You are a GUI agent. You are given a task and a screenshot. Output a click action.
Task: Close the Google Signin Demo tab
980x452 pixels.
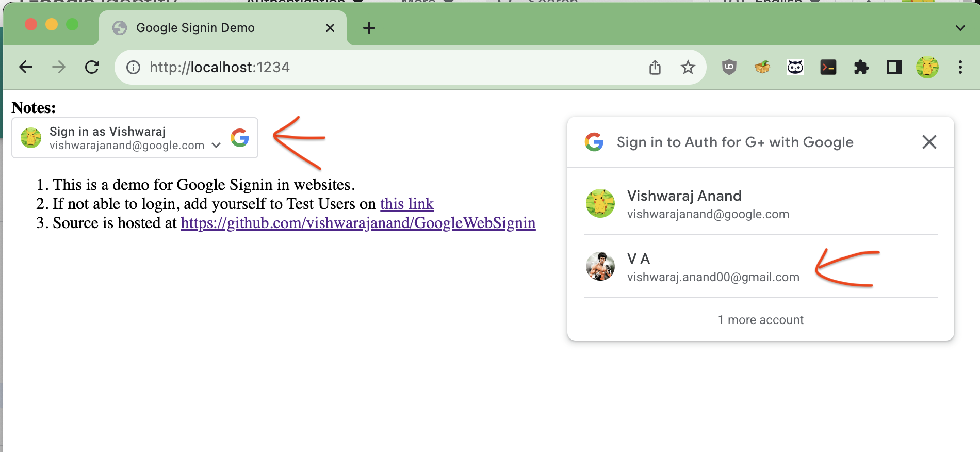330,28
